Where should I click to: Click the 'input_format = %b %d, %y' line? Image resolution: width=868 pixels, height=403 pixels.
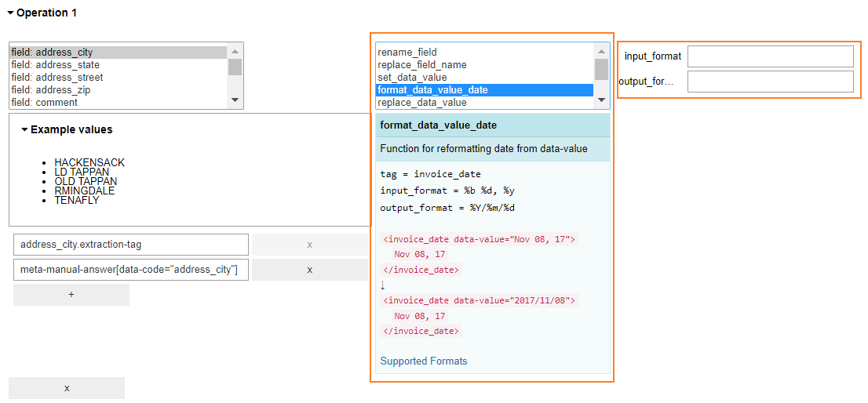point(448,191)
